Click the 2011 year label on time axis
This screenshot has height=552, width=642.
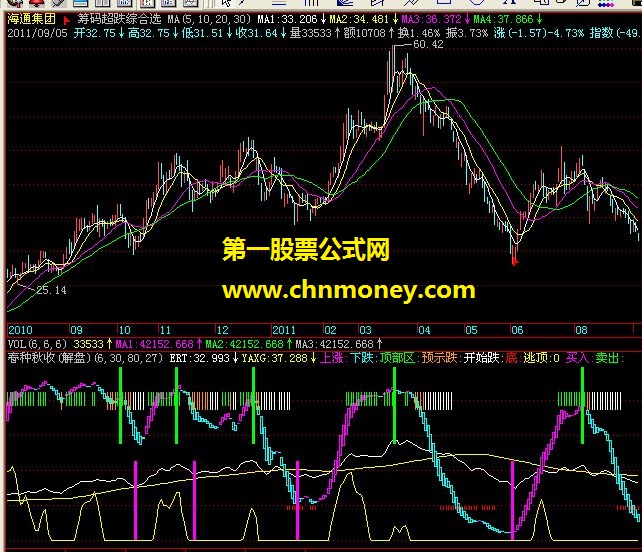click(x=284, y=330)
